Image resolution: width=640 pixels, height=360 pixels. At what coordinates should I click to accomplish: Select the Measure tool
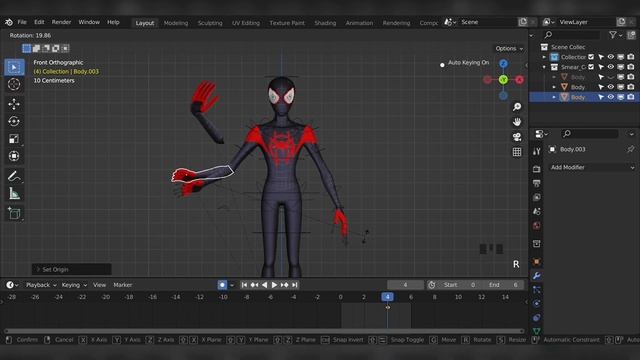14,193
